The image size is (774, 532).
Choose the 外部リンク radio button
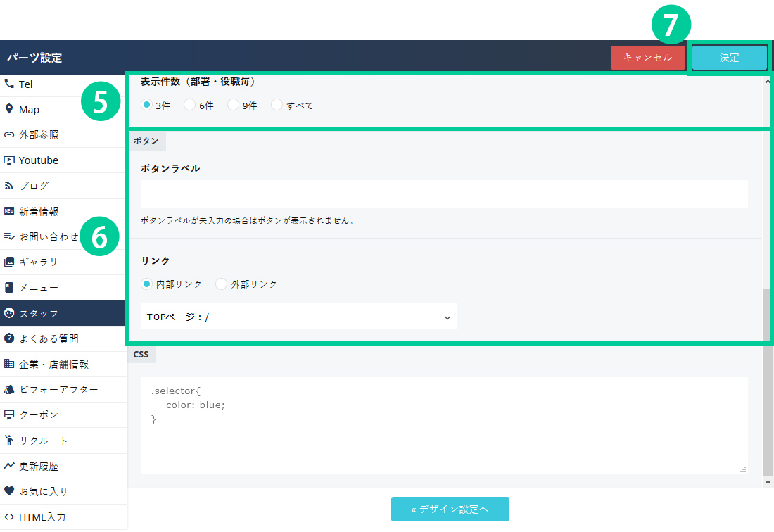tap(222, 284)
